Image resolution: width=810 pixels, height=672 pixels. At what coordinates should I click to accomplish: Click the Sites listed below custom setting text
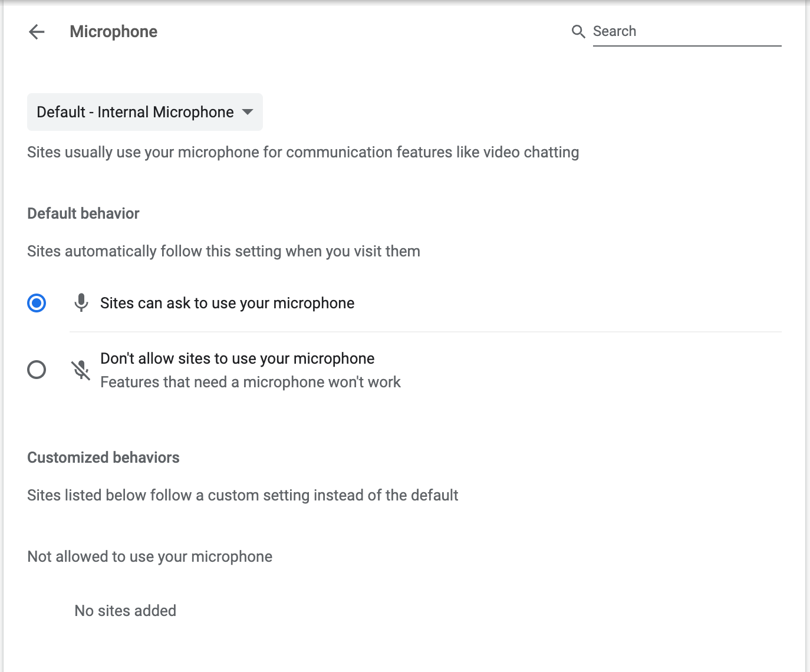(242, 495)
